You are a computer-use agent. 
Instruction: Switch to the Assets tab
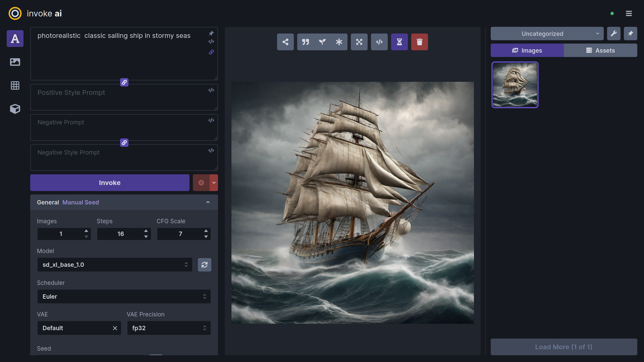pyautogui.click(x=600, y=50)
